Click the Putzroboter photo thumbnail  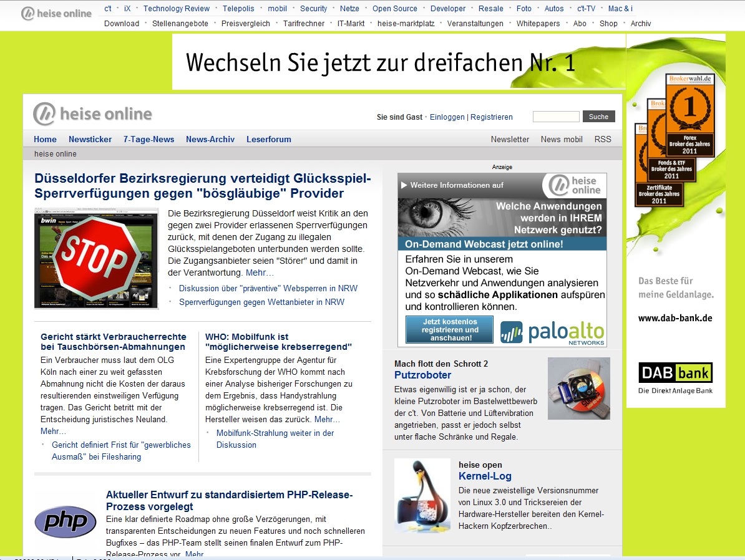click(578, 389)
